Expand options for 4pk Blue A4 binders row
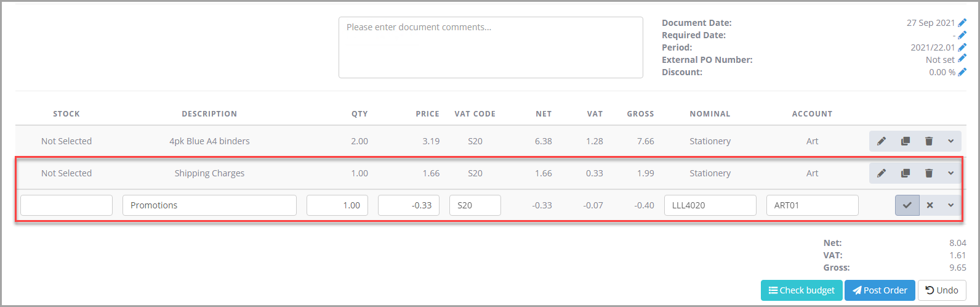980x307 pixels. [x=950, y=141]
